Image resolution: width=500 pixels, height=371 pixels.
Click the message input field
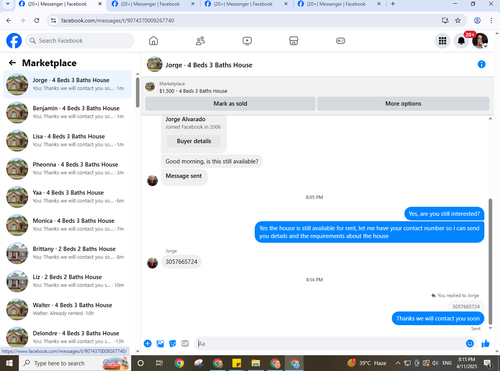pyautogui.click(x=330, y=343)
